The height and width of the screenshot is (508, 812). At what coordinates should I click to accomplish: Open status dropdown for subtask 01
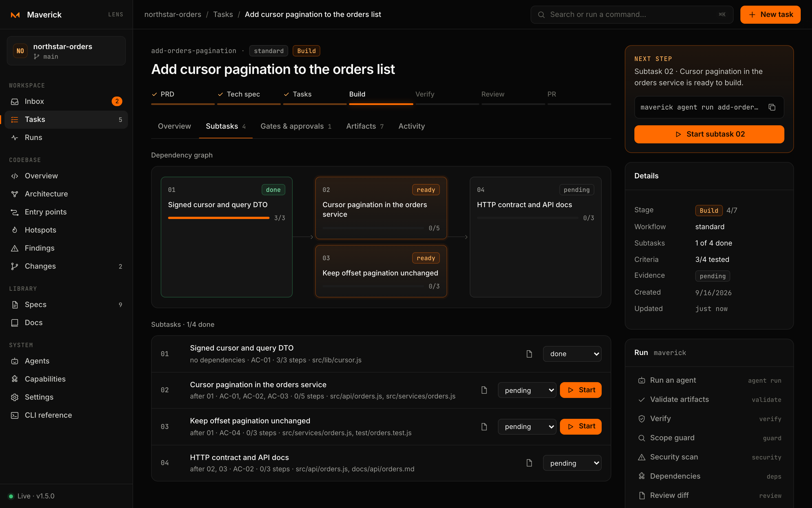point(572,354)
